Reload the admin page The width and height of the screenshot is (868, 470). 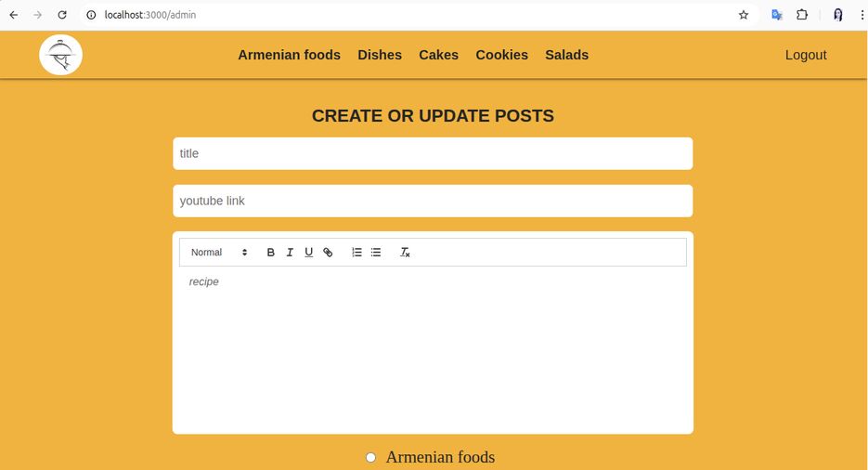62,15
